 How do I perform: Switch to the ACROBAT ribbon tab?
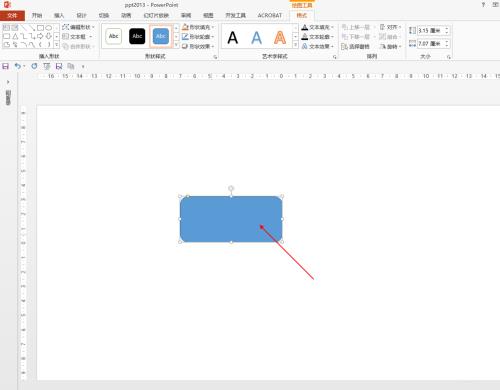click(x=270, y=15)
